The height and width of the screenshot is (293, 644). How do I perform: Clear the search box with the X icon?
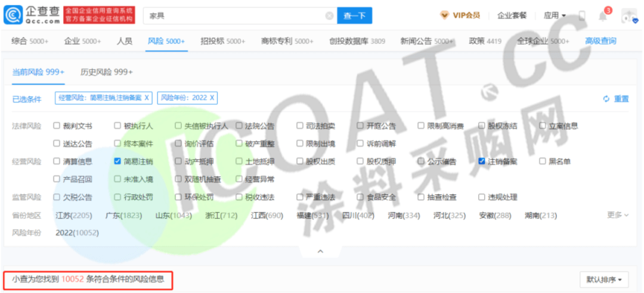[x=329, y=16]
